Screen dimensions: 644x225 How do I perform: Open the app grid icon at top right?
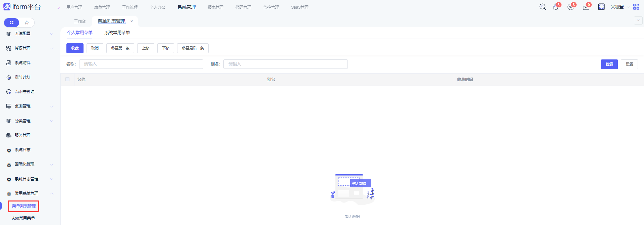point(636,7)
